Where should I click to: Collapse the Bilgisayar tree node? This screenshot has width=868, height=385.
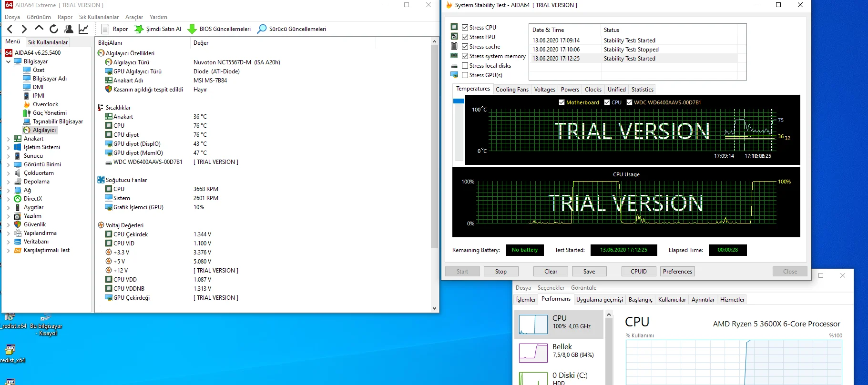8,61
